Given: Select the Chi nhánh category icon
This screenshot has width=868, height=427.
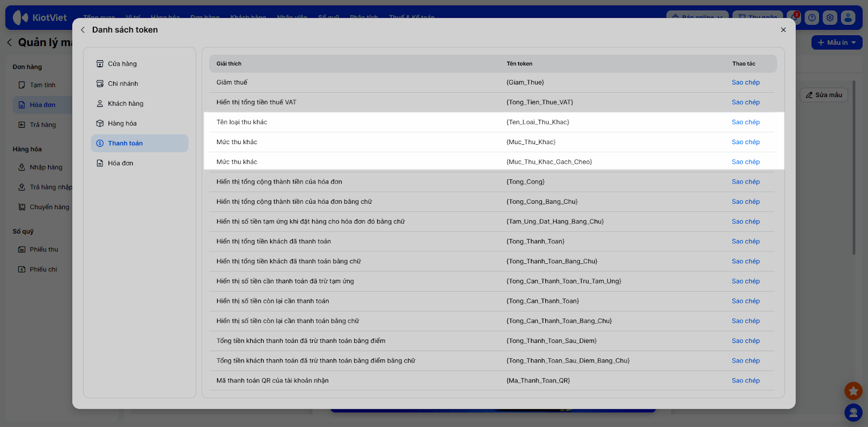Looking at the screenshot, I should (100, 84).
